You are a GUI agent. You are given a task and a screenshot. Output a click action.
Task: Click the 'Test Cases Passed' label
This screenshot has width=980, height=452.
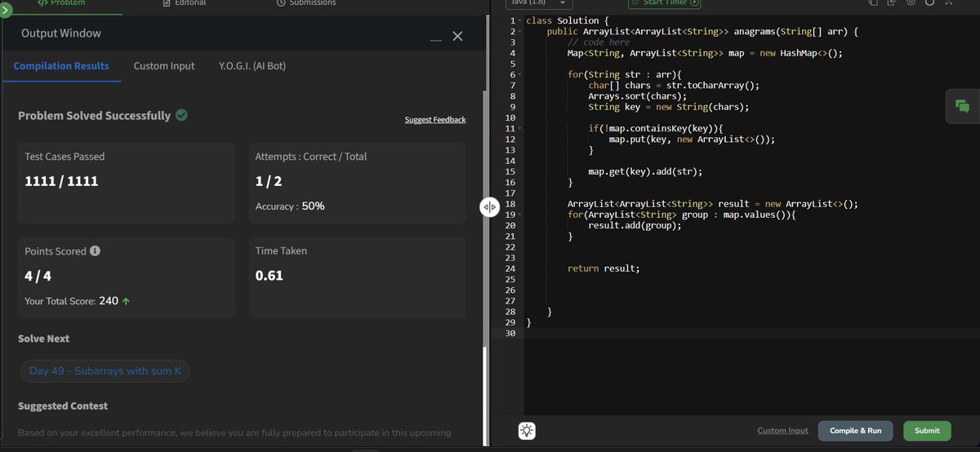point(65,157)
